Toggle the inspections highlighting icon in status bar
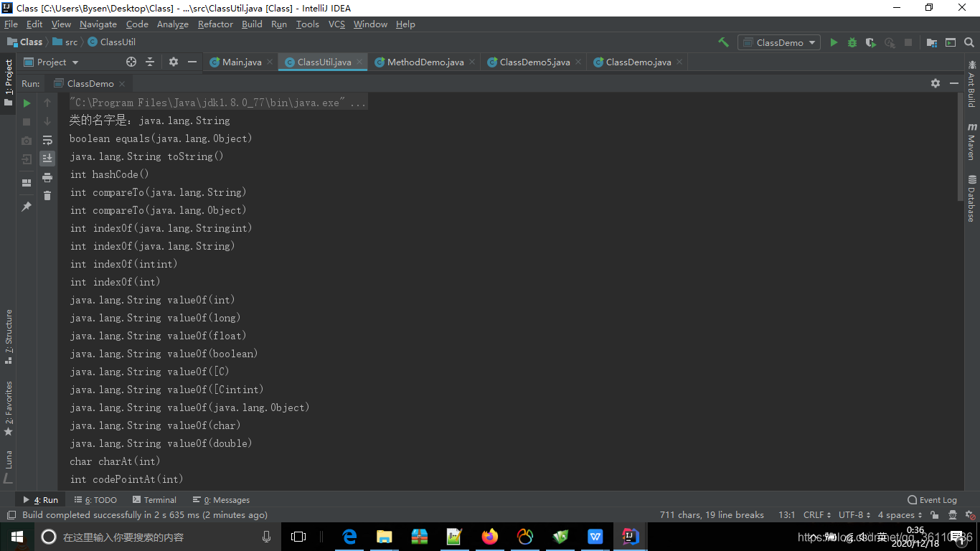The image size is (980, 551). coord(969,514)
